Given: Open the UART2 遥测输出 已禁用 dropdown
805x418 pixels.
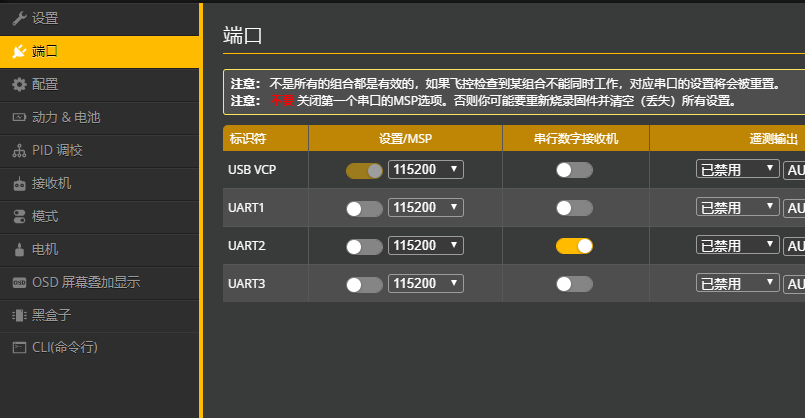Looking at the screenshot, I should [x=737, y=245].
